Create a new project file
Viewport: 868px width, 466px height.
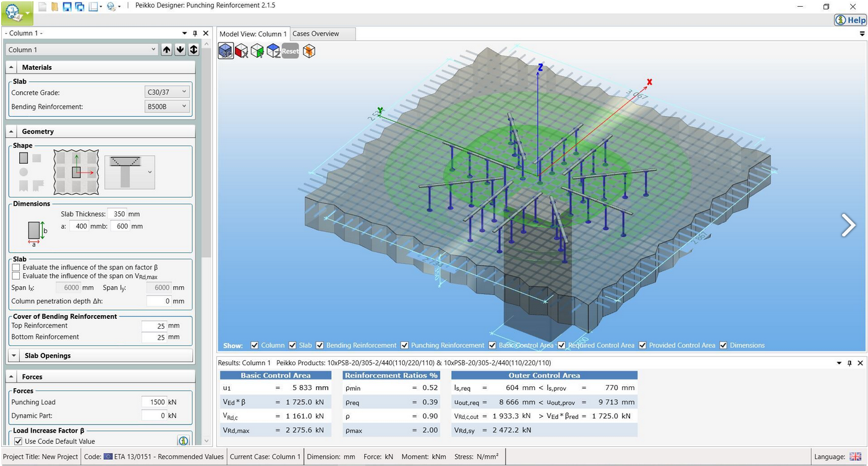click(x=43, y=6)
